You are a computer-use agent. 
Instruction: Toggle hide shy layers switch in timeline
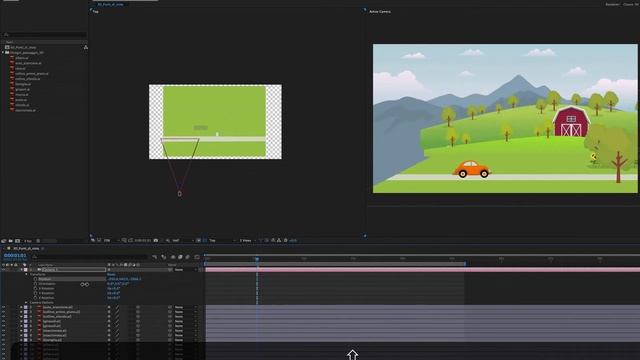[x=173, y=257]
